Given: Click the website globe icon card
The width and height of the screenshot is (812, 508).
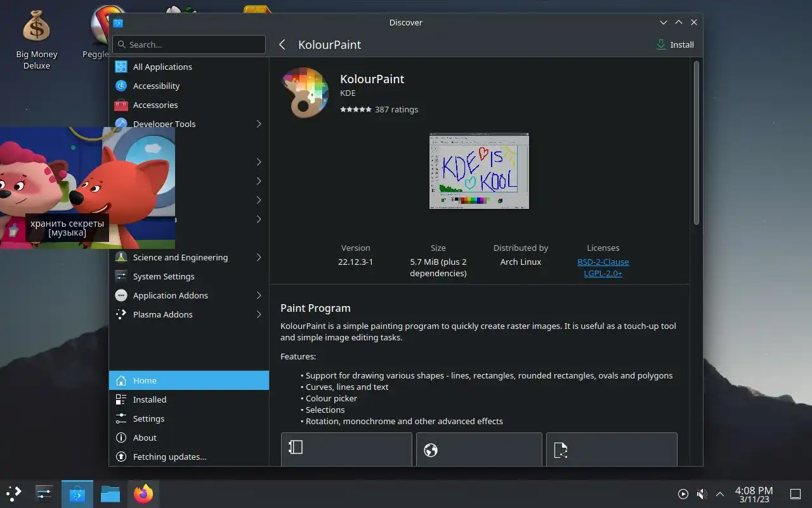Looking at the screenshot, I should (479, 449).
